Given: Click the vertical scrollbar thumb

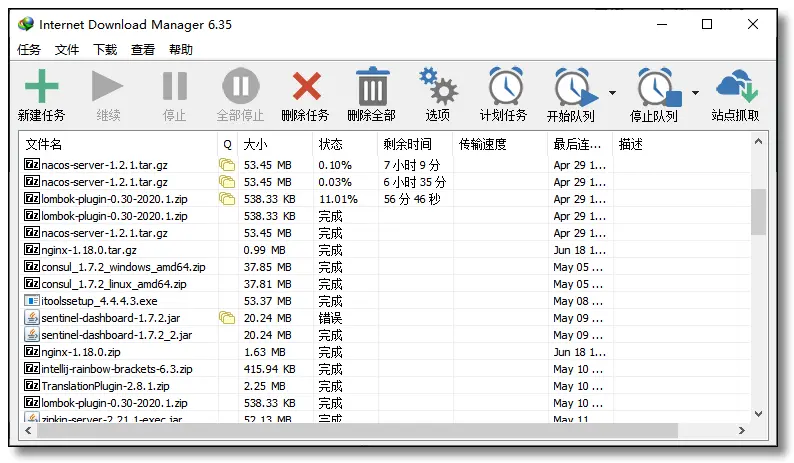Looking at the screenshot, I should click(x=758, y=212).
